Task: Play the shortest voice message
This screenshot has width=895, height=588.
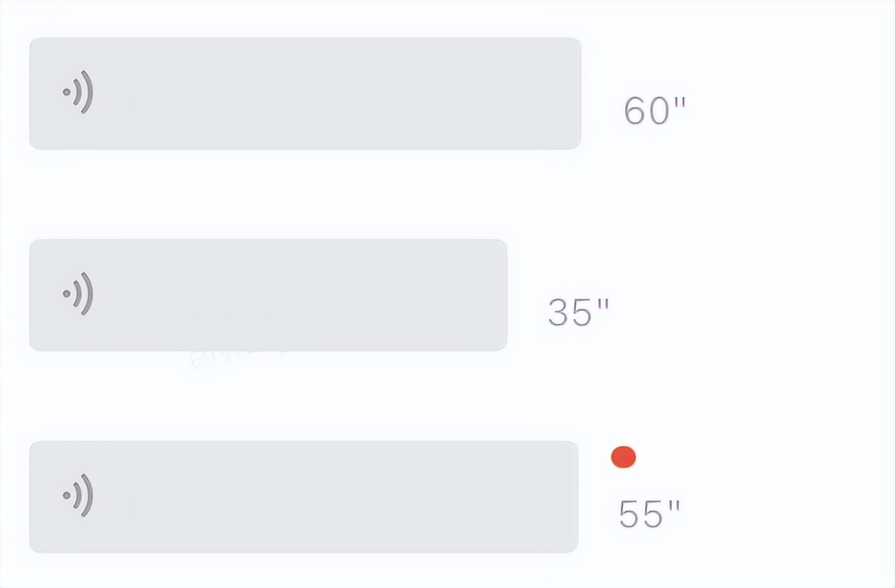Action: 268,295
